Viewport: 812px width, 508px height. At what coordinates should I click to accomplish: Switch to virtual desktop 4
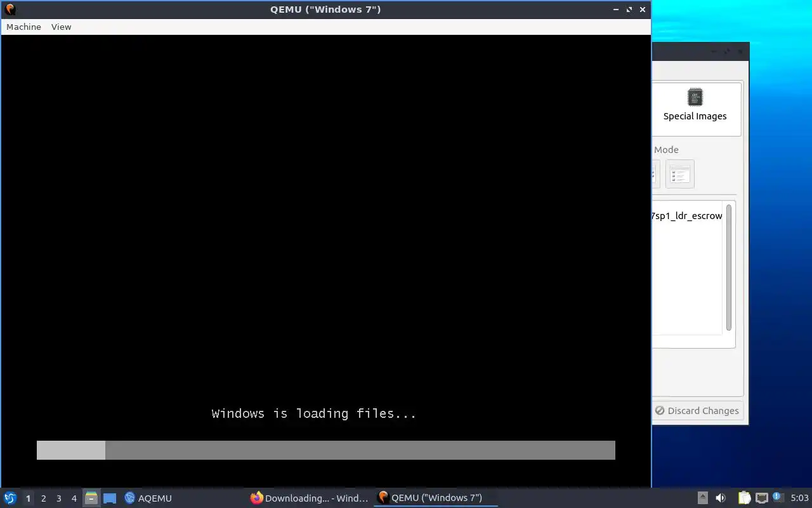coord(74,498)
